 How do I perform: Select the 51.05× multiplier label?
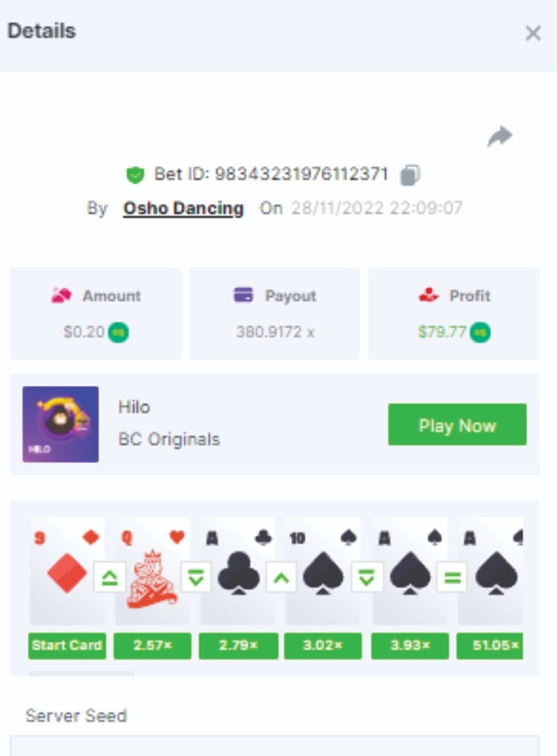(x=490, y=645)
